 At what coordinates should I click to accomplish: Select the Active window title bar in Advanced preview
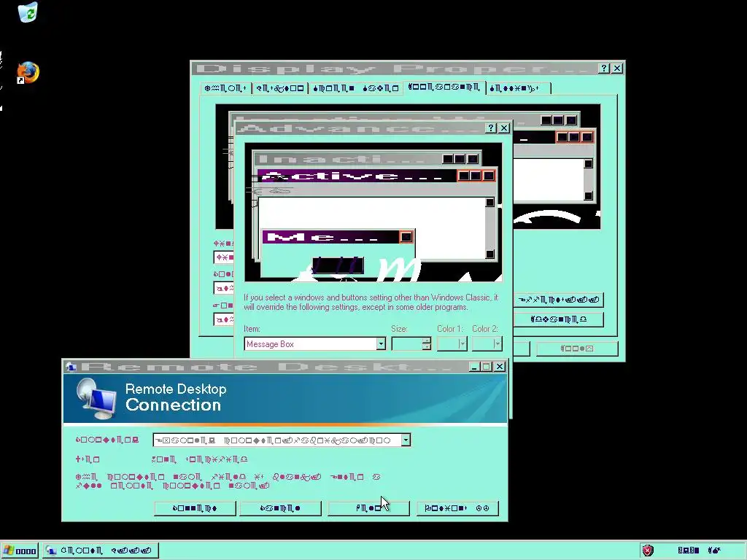click(357, 176)
